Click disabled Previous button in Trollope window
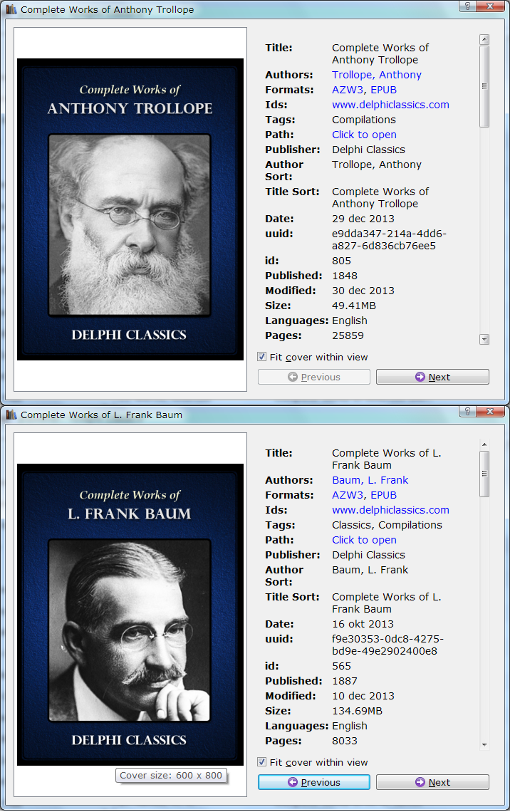The width and height of the screenshot is (510, 812). 314,377
